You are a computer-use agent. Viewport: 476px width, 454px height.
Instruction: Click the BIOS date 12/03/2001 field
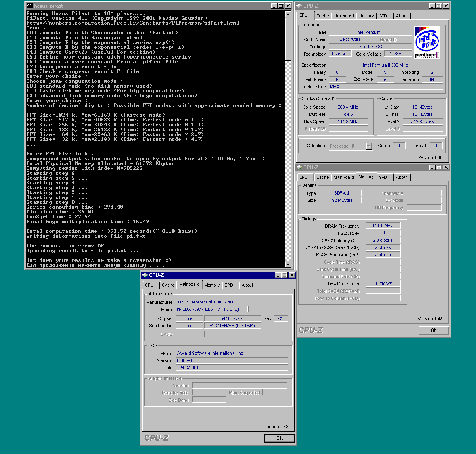232,368
